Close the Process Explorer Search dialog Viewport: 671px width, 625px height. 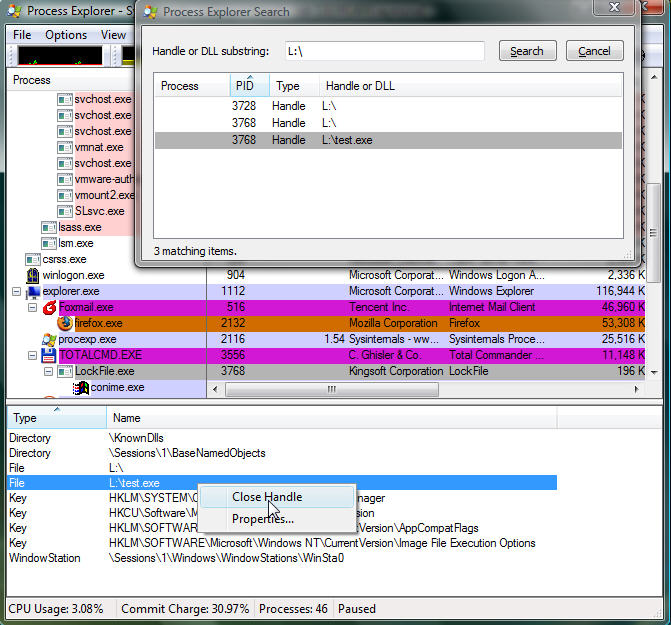click(615, 7)
